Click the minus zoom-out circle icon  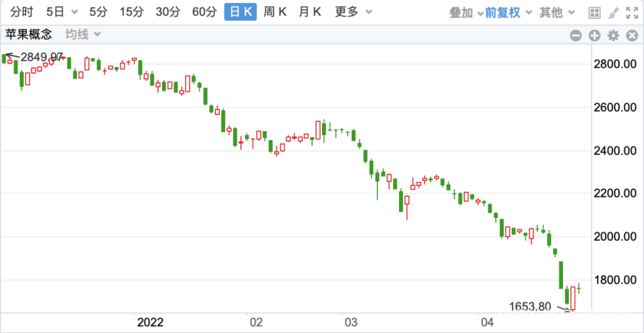[575, 36]
